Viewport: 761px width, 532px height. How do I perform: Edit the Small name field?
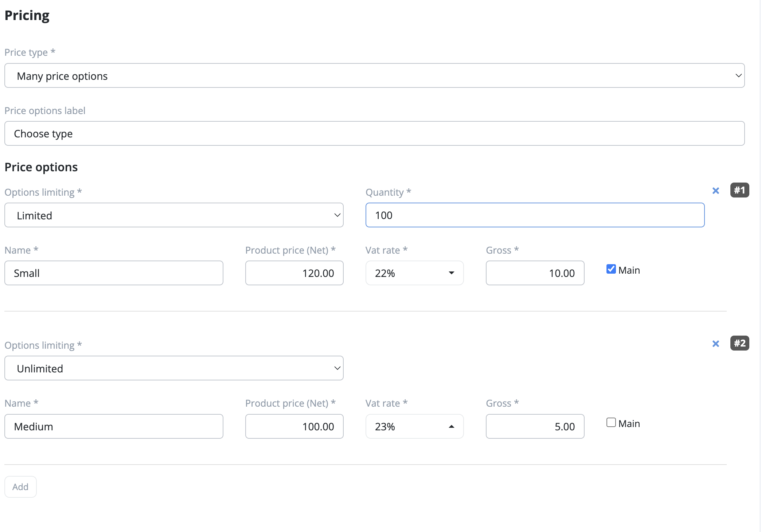click(x=114, y=273)
